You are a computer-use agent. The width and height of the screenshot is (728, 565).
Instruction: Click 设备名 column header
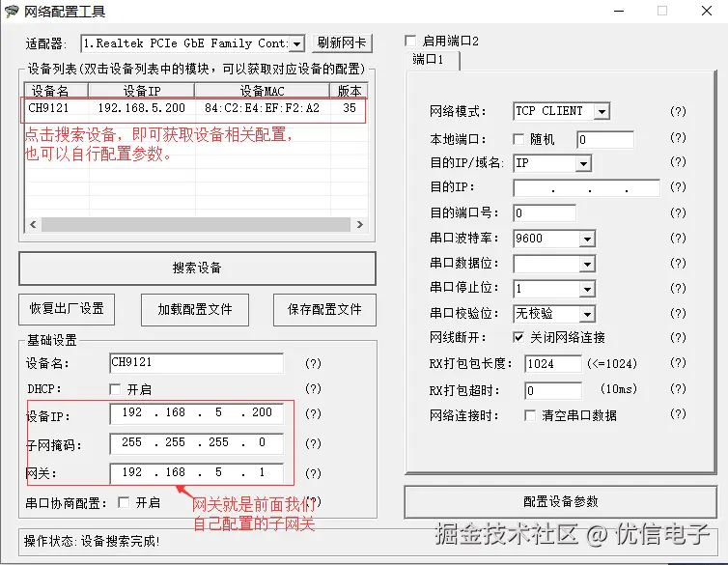(x=56, y=90)
